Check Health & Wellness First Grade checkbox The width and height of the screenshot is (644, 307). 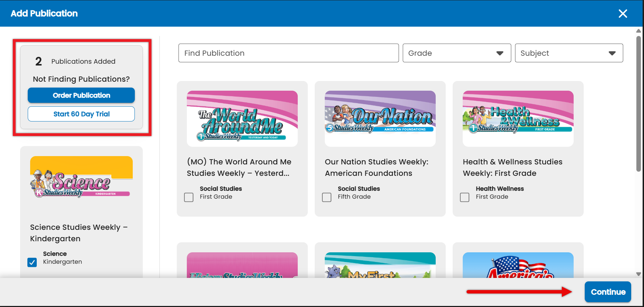pyautogui.click(x=465, y=197)
